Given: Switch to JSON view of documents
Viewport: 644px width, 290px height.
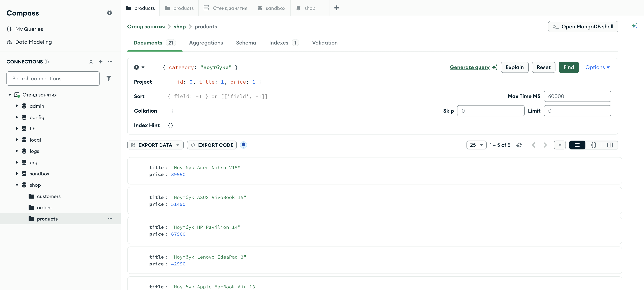Looking at the screenshot, I should (593, 145).
